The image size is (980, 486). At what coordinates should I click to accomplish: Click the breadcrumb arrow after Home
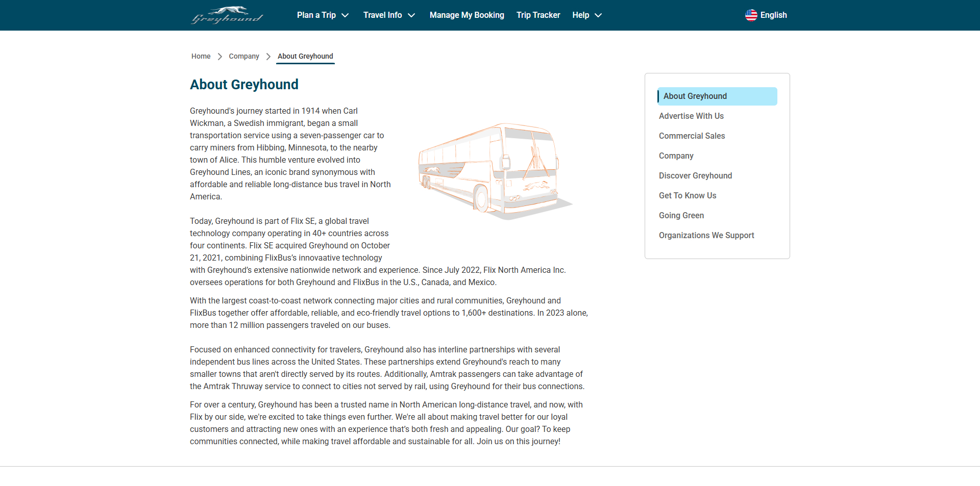click(x=220, y=57)
